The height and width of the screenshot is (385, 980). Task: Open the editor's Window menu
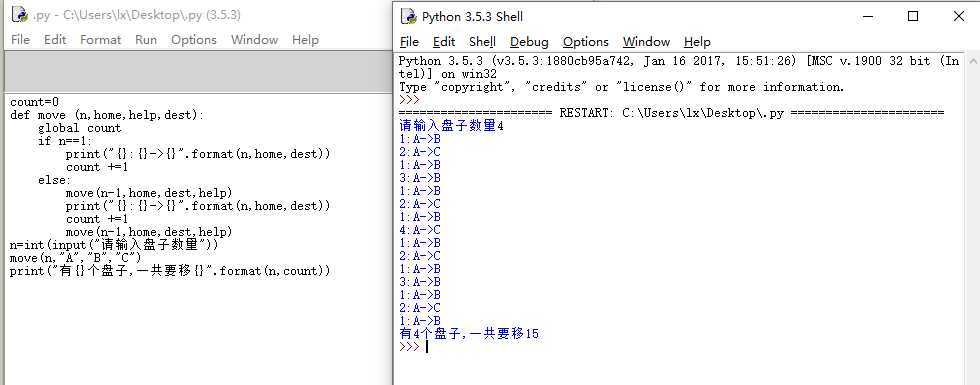pyautogui.click(x=254, y=39)
